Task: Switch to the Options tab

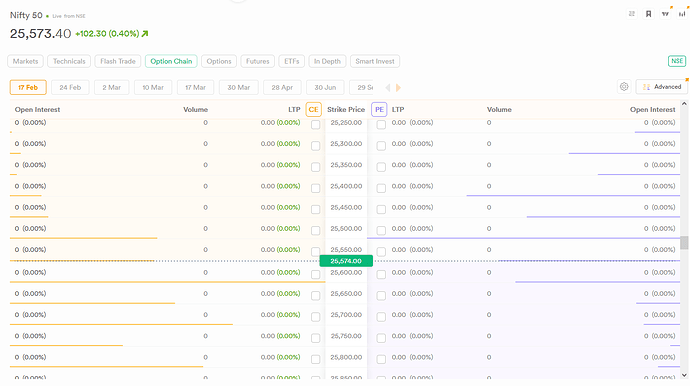Action: tap(219, 61)
